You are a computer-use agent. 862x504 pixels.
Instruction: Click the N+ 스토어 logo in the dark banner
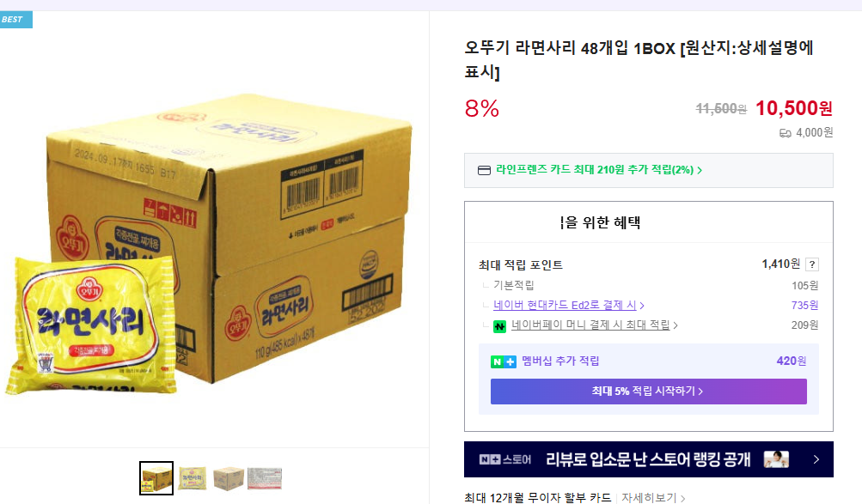point(505,459)
